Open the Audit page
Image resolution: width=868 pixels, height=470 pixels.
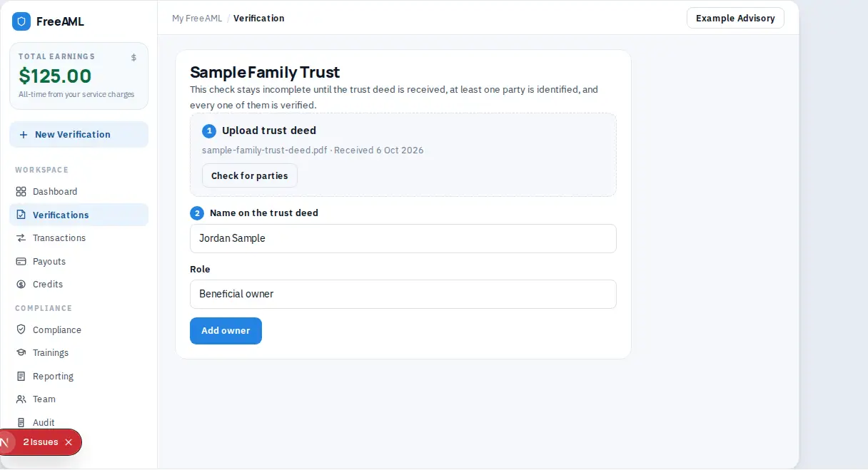coord(79,423)
